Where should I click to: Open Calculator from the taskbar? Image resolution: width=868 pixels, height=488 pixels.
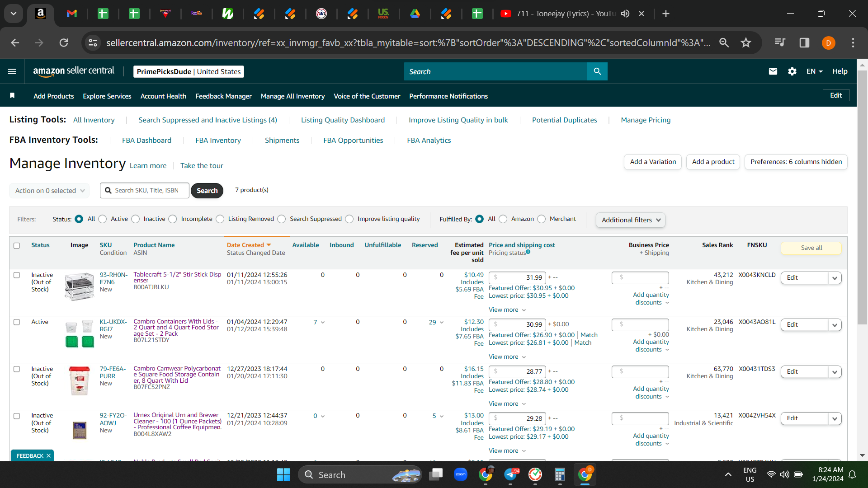tap(560, 474)
